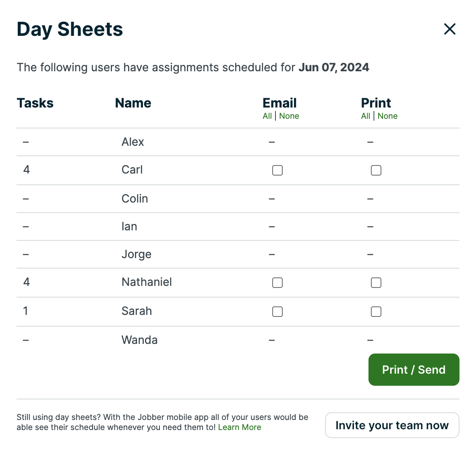Click the Tasks column header
Viewport: 476px width, 455px height.
coord(35,103)
